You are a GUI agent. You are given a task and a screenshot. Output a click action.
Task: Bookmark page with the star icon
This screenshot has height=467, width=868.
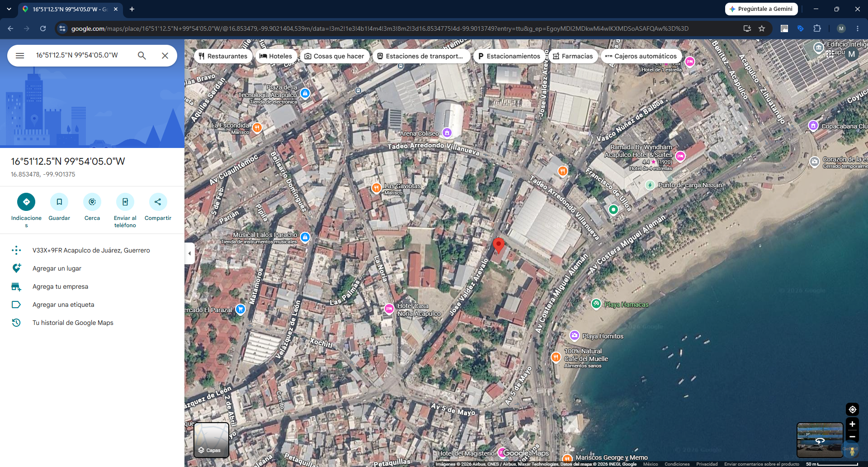(762, 29)
